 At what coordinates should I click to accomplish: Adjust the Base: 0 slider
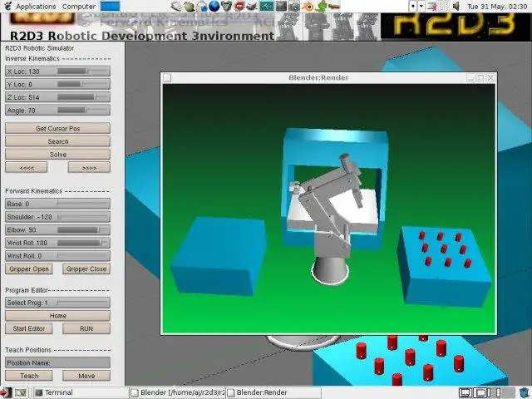[57, 204]
